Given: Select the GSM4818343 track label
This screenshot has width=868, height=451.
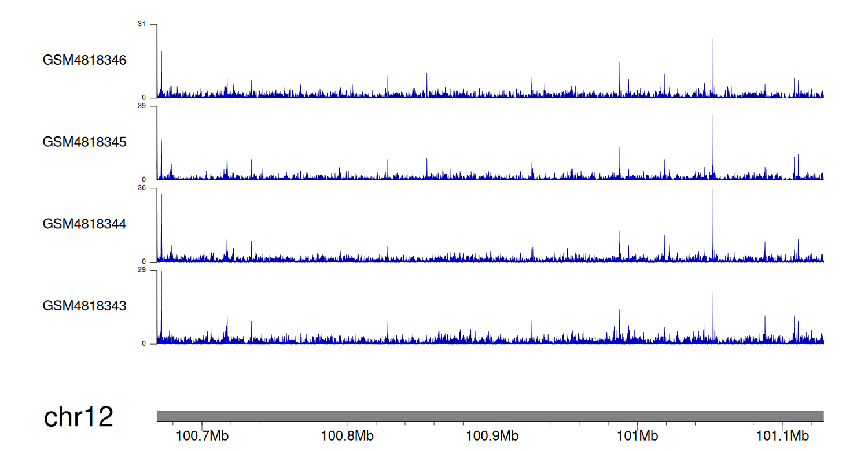Looking at the screenshot, I should [x=84, y=306].
